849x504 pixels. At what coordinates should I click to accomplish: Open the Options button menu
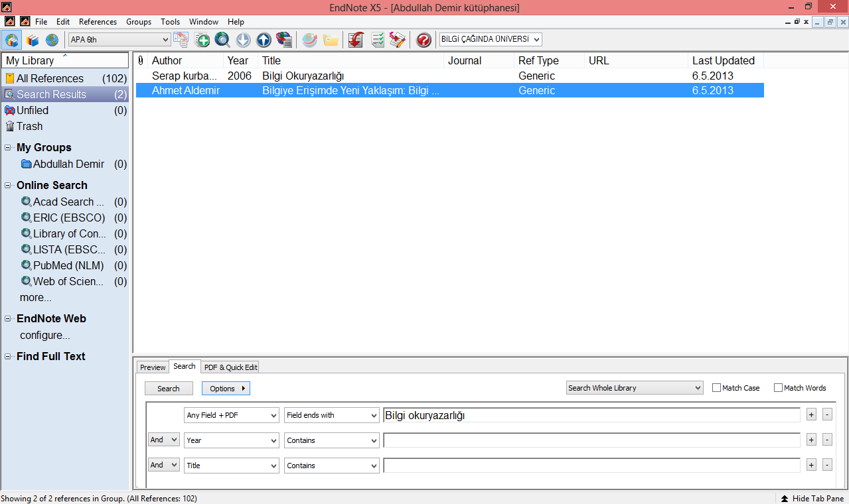click(x=226, y=389)
